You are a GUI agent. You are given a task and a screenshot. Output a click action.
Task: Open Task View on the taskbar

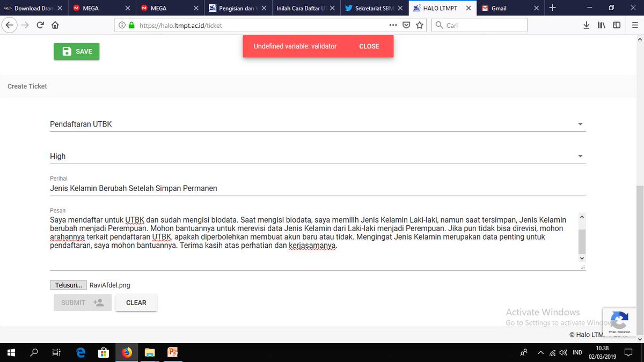tap(56, 352)
